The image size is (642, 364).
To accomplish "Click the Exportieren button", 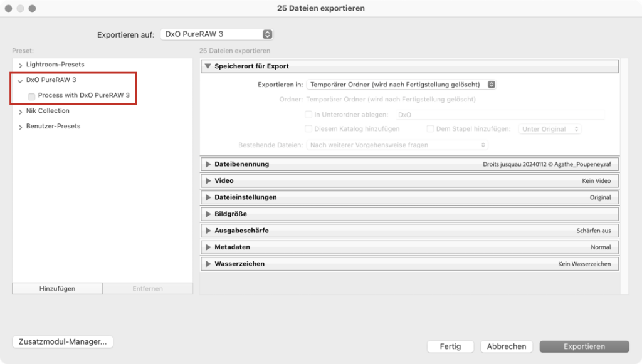I will point(584,346).
